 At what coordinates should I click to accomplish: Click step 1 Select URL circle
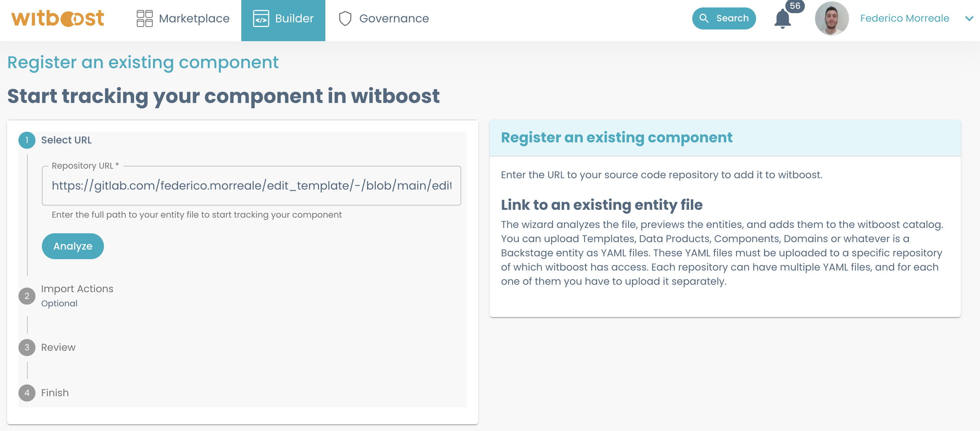tap(28, 140)
